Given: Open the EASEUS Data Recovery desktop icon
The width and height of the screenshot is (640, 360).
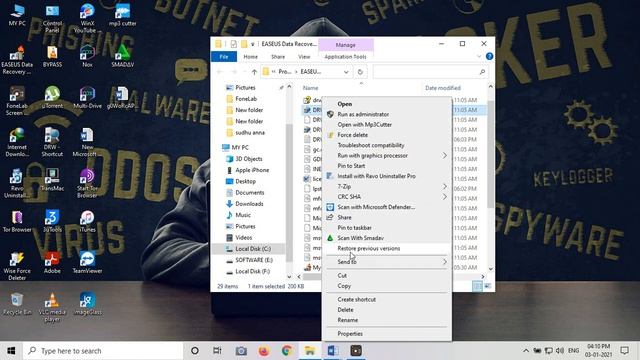Looking at the screenshot, I should click(17, 60).
